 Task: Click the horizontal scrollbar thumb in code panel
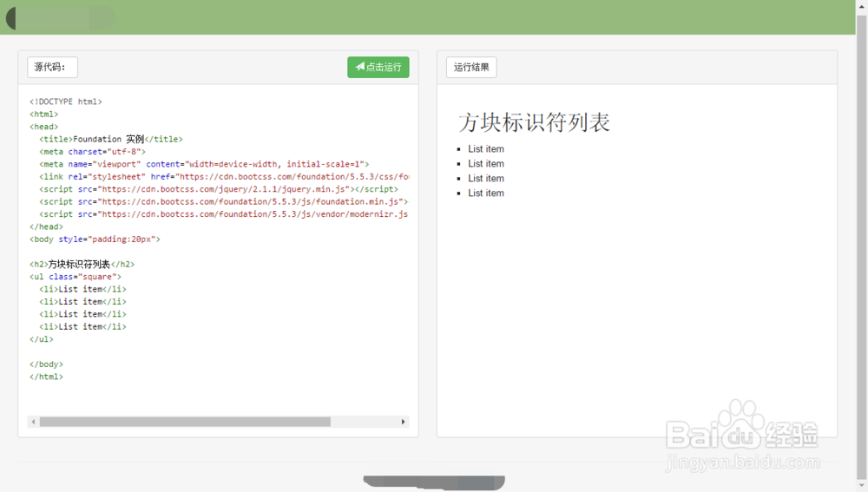click(x=185, y=422)
